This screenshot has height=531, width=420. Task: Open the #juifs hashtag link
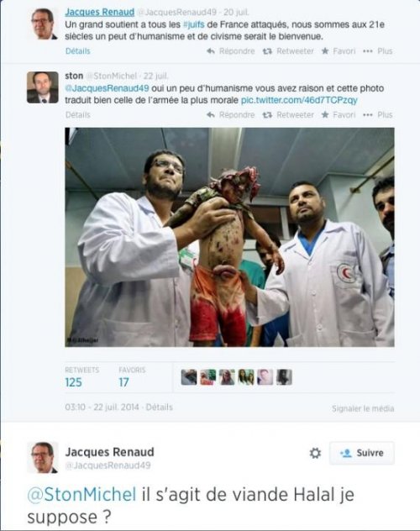193,24
